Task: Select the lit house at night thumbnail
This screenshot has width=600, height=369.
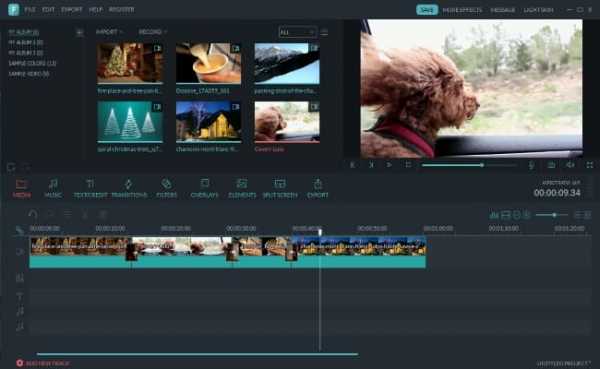Action: pyautogui.click(x=209, y=122)
